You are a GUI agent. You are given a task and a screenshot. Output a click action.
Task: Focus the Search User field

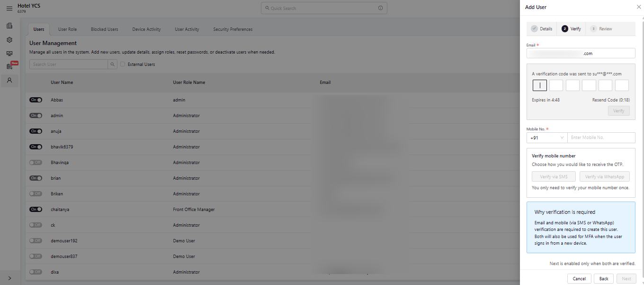69,64
